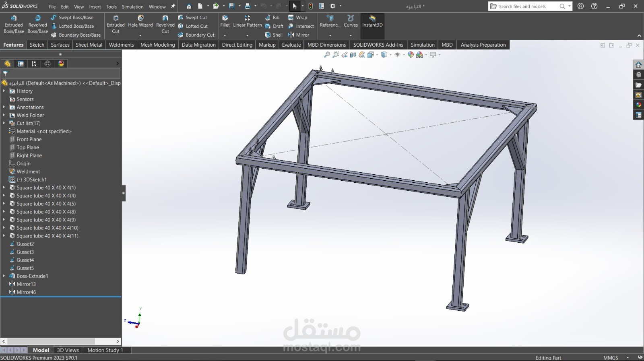Open the ConfigurationManager tab icon
This screenshot has height=361, width=644.
(x=34, y=64)
